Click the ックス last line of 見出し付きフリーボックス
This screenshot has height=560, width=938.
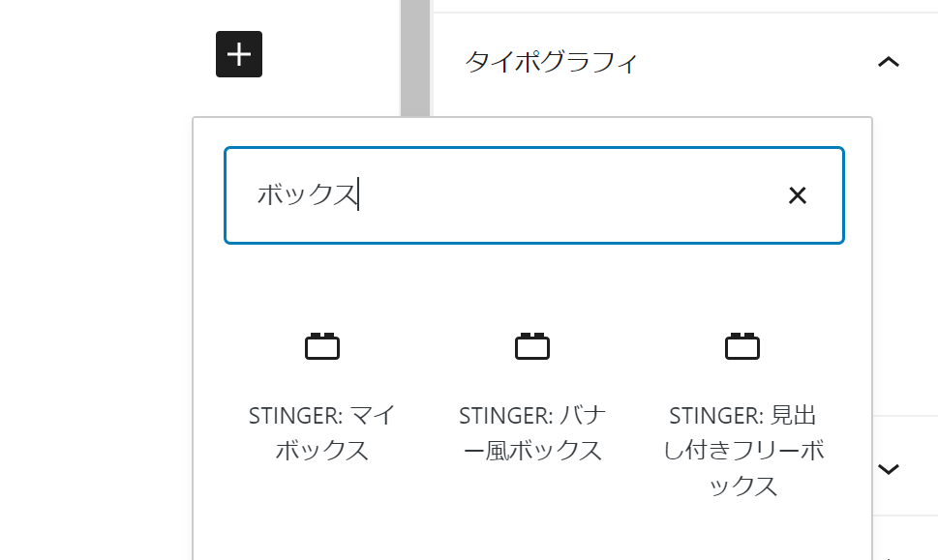743,486
